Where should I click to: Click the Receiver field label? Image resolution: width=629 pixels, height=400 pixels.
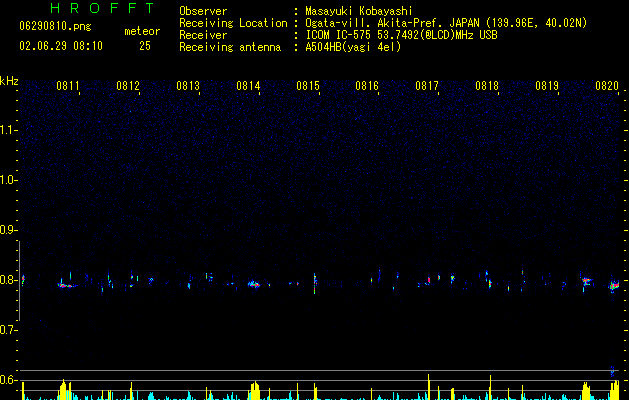[x=203, y=35]
